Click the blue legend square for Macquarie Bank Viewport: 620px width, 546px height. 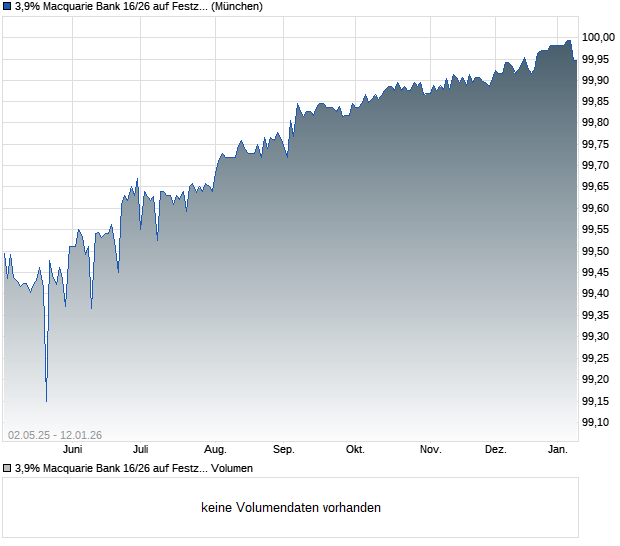[7, 6]
